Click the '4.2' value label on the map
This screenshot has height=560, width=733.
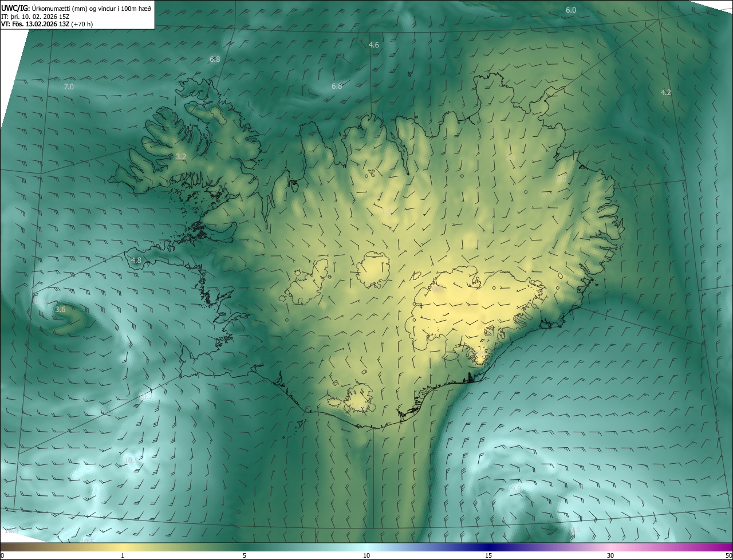point(665,92)
